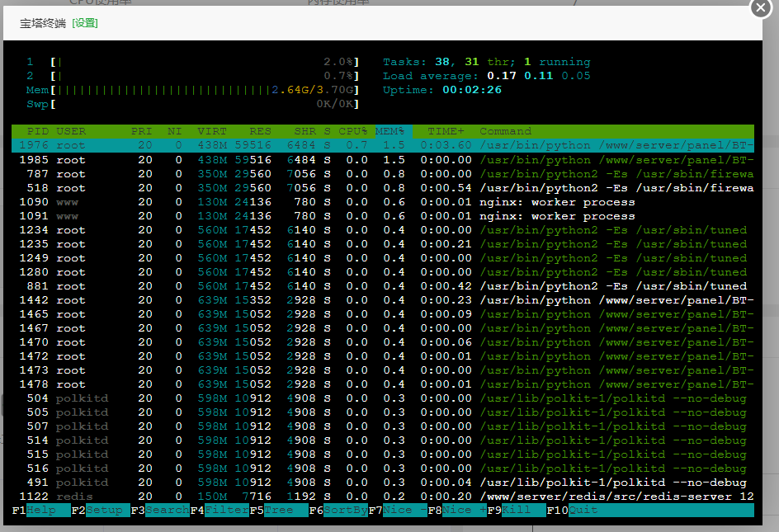779x532 pixels.
Task: Click the PID column header
Action: pos(38,131)
